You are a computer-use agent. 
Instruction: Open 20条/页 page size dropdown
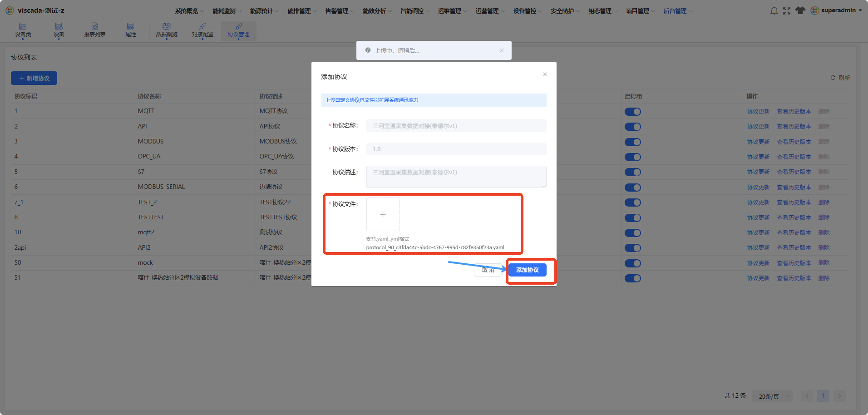pyautogui.click(x=772, y=396)
